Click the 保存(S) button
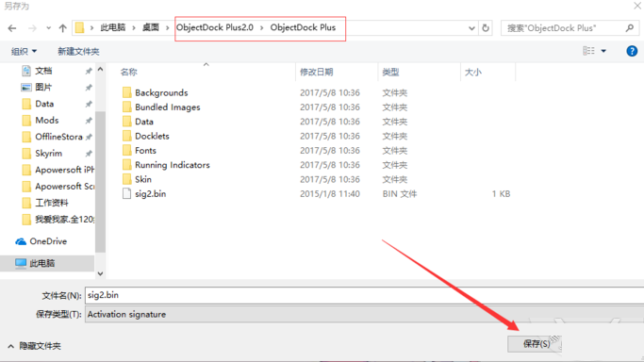Viewport: 644px width, 362px height. click(x=535, y=343)
